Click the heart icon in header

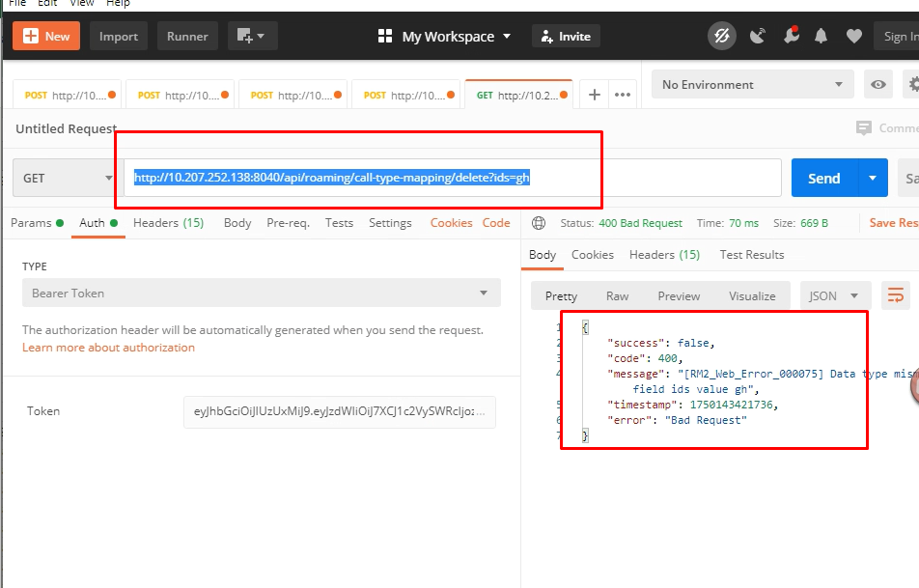click(x=853, y=37)
